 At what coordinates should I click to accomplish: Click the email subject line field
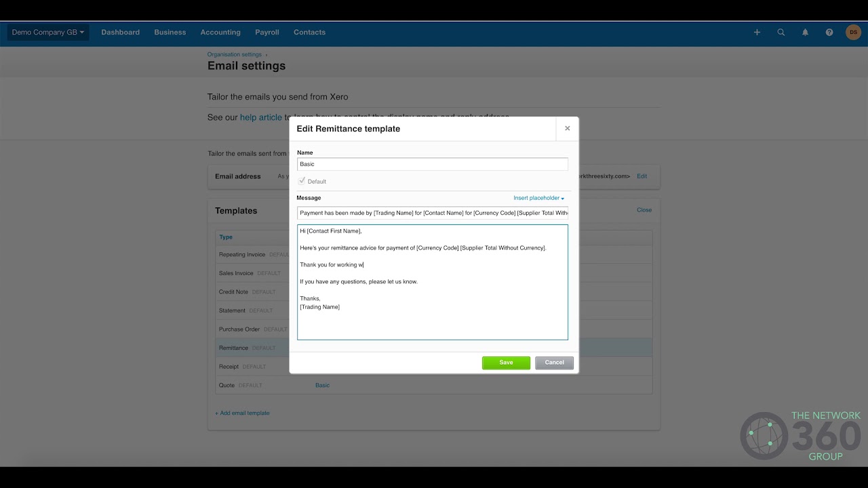pyautogui.click(x=433, y=213)
